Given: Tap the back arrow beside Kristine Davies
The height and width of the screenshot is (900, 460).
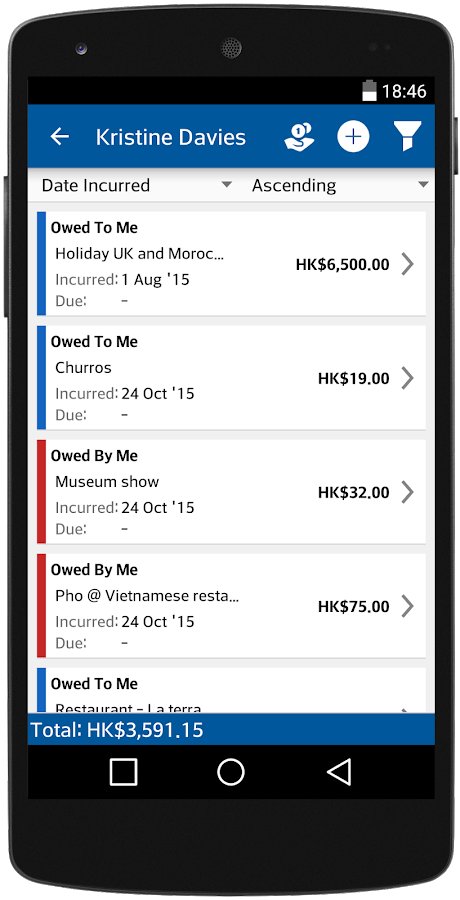Looking at the screenshot, I should pyautogui.click(x=60, y=137).
